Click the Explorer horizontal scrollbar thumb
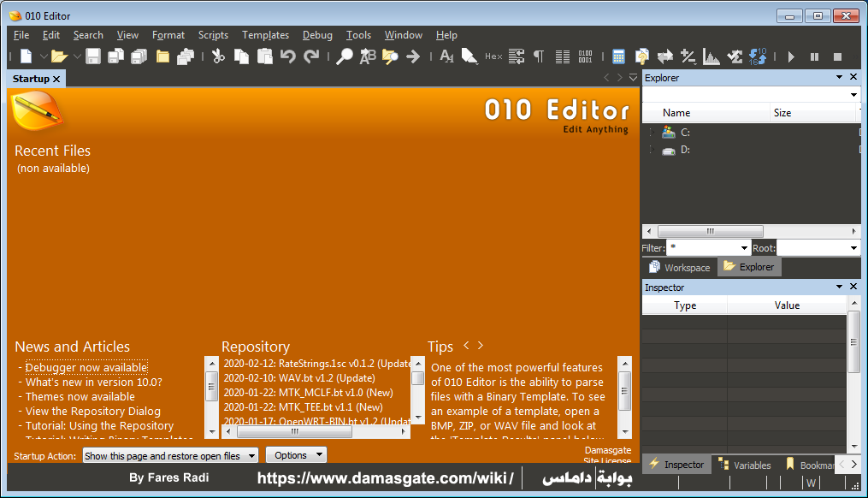 click(x=711, y=231)
